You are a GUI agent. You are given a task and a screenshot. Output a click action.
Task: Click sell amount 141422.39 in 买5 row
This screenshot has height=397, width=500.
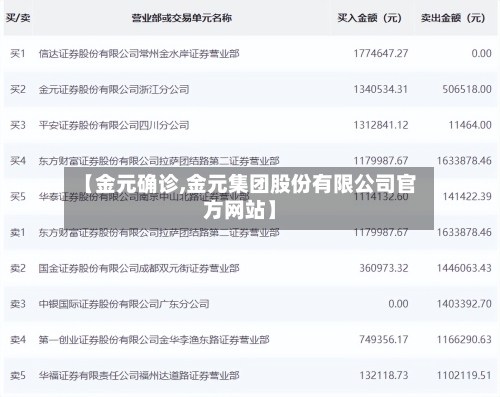pos(467,197)
